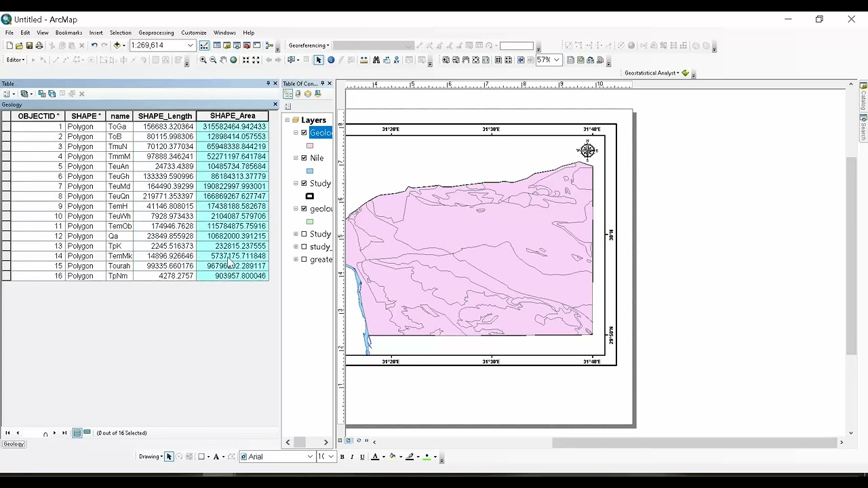Viewport: 868px width, 488px height.
Task: Click the OBJECTID column header
Action: click(x=39, y=116)
